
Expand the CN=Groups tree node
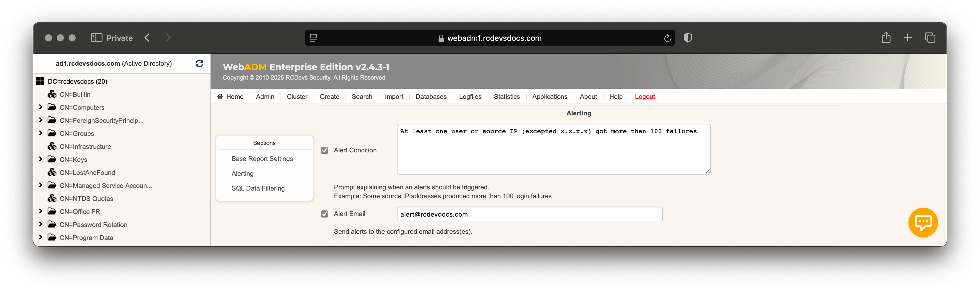coord(41,133)
